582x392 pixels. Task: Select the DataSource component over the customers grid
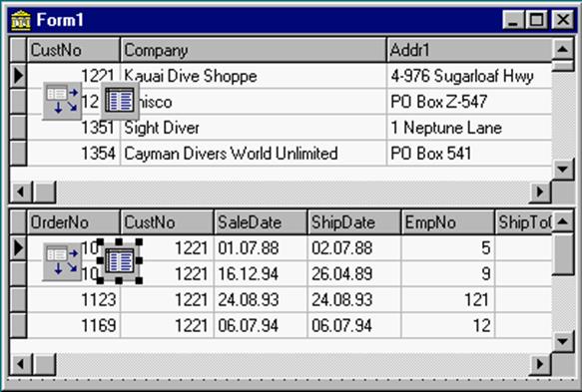[62, 101]
